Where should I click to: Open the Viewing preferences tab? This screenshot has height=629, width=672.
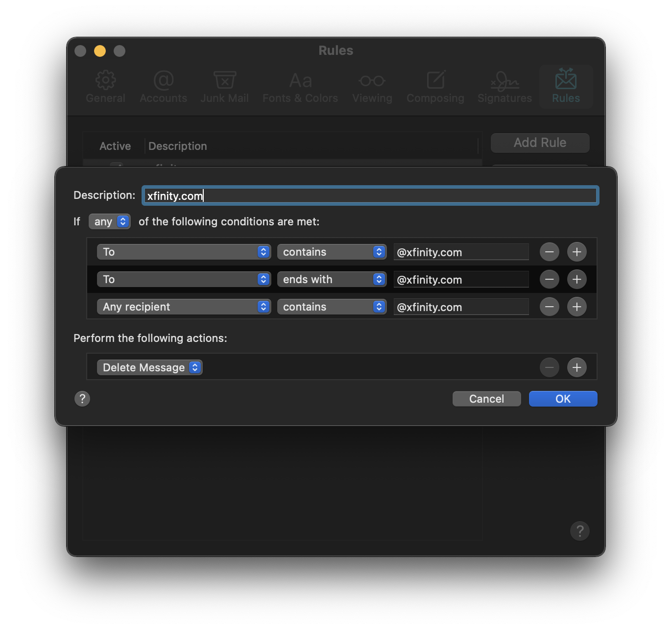point(372,87)
